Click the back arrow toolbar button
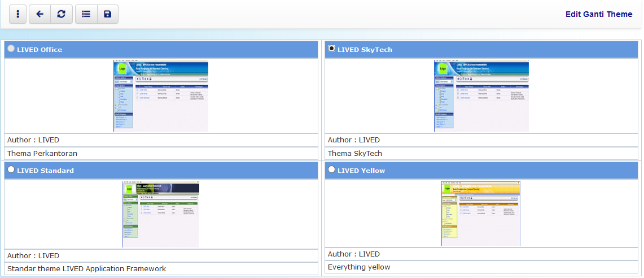The width and height of the screenshot is (644, 278). (40, 14)
